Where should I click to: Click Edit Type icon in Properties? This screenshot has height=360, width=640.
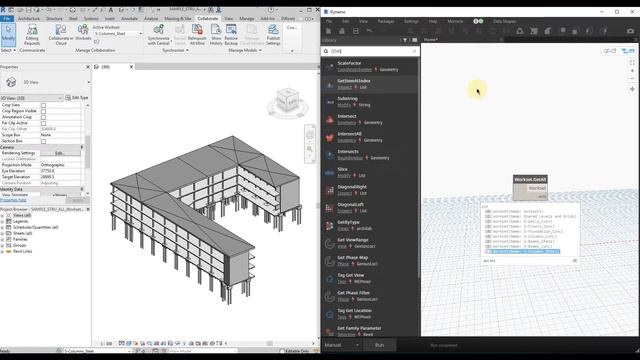click(x=76, y=98)
